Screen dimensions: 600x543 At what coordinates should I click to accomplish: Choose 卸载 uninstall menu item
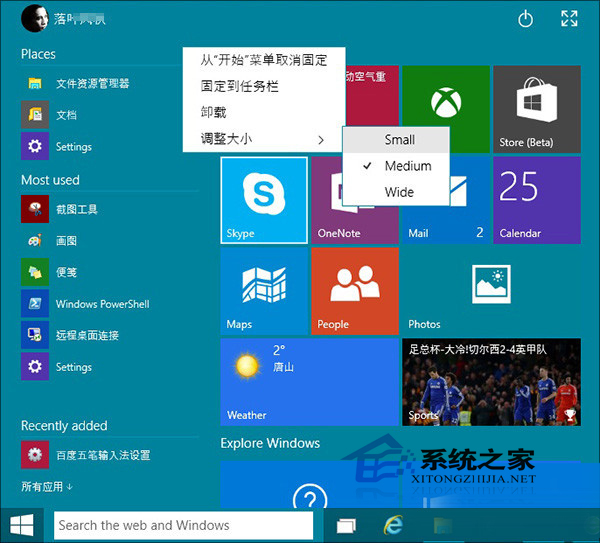[264, 112]
